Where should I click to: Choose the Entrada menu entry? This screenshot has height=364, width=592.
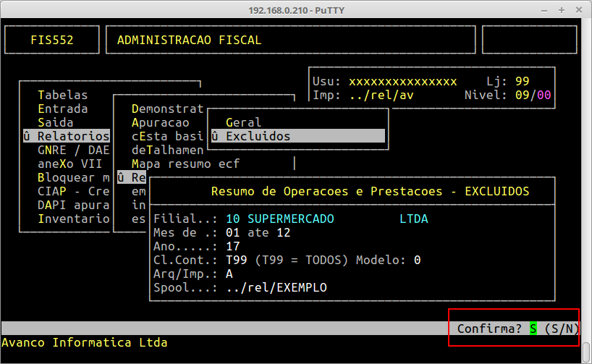point(62,109)
